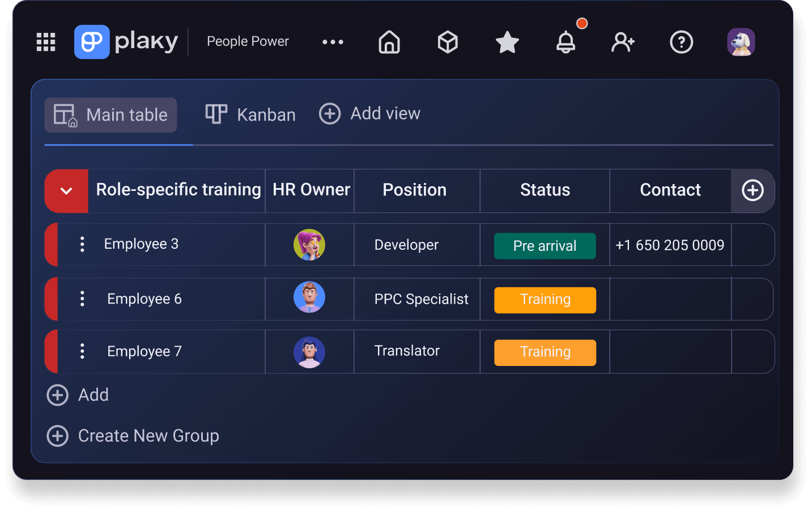Click Add view to create a view
812x511 pixels.
pyautogui.click(x=369, y=113)
